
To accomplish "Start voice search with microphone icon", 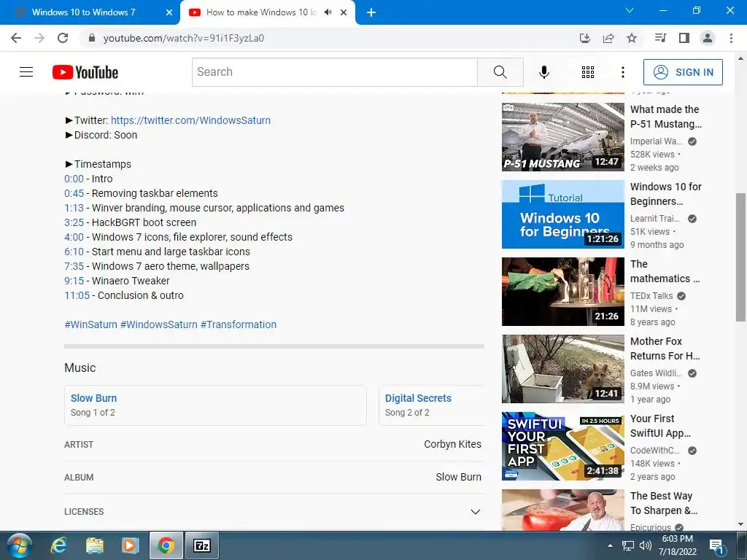I will [543, 72].
